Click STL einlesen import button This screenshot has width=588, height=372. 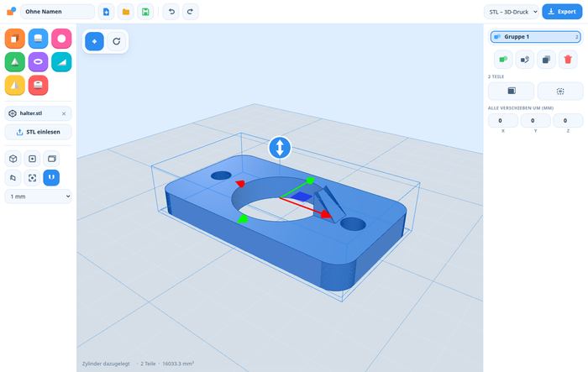[x=38, y=132]
